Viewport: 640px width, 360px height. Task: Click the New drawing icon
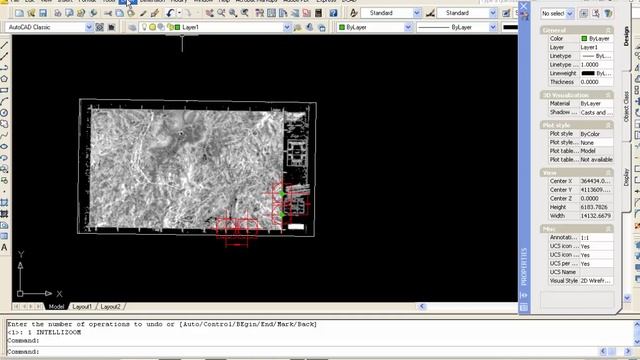coord(19,13)
